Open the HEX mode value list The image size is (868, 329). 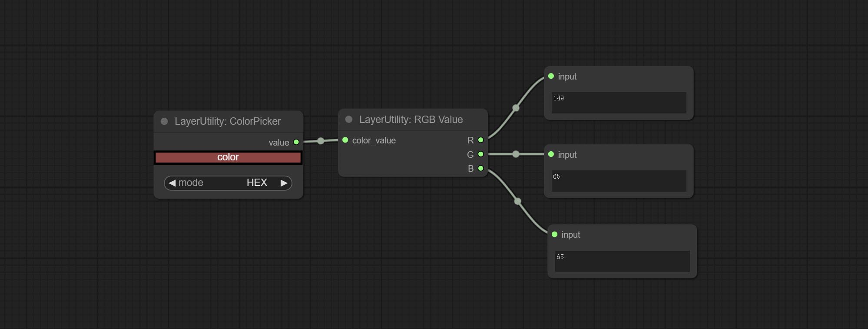[x=256, y=183]
